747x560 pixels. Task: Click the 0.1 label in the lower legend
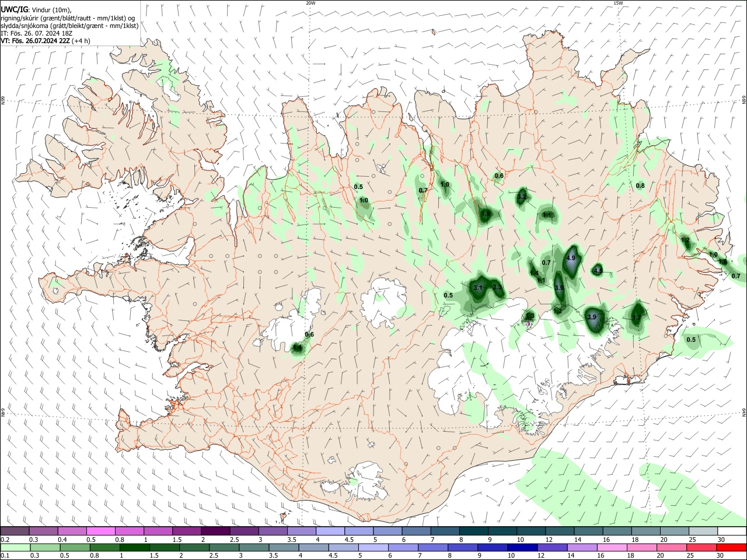pyautogui.click(x=5, y=555)
